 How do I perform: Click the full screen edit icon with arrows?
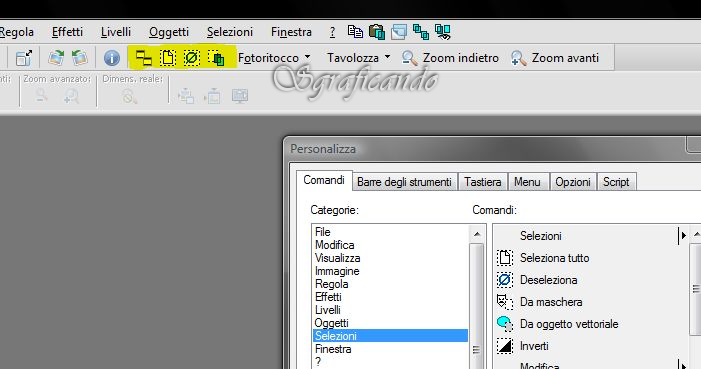[x=23, y=58]
